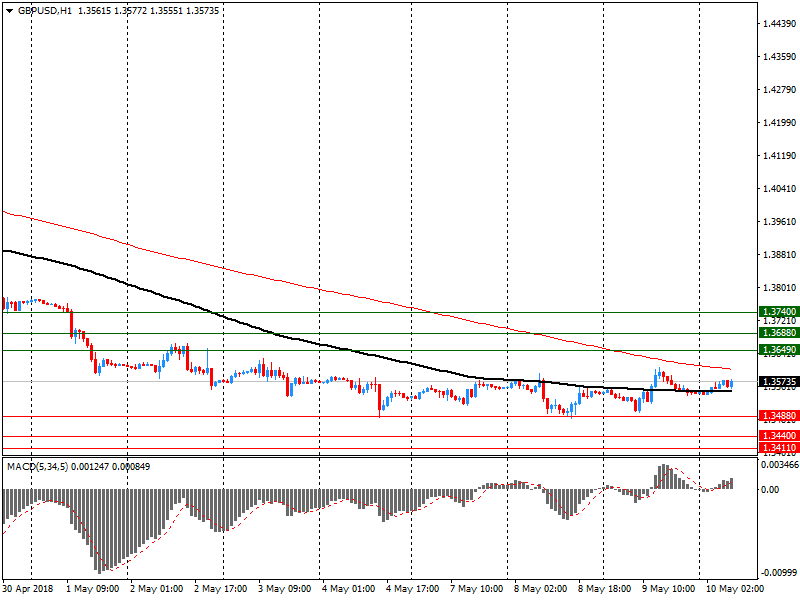The image size is (800, 600).
Task: Click the 1.38010 price scale value
Action: point(779,288)
